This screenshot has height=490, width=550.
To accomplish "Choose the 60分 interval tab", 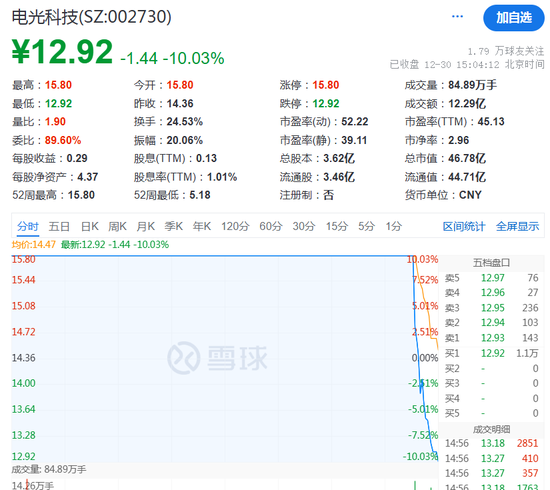I will click(x=271, y=226).
